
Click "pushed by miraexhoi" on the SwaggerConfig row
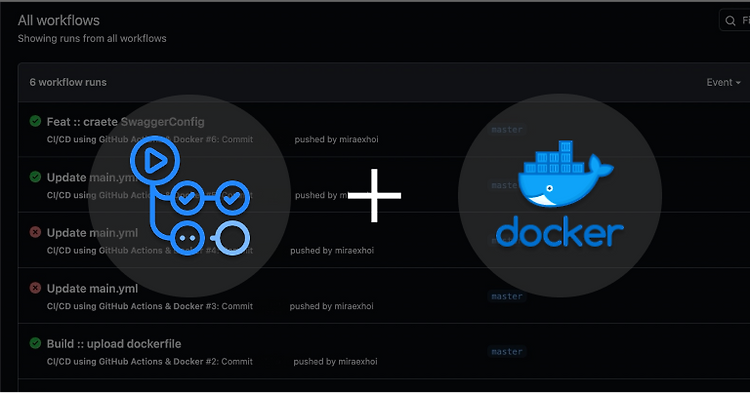click(x=336, y=140)
